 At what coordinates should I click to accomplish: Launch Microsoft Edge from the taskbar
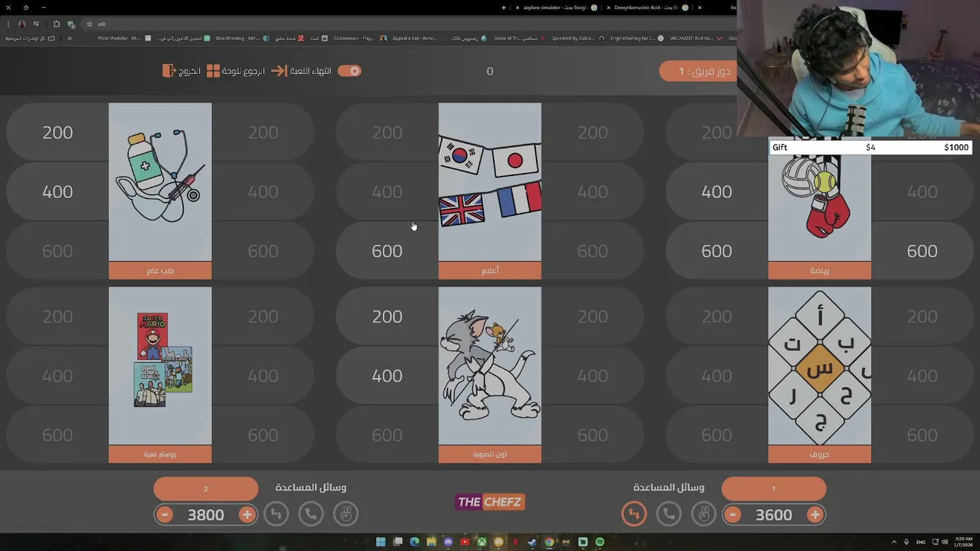pyautogui.click(x=414, y=542)
